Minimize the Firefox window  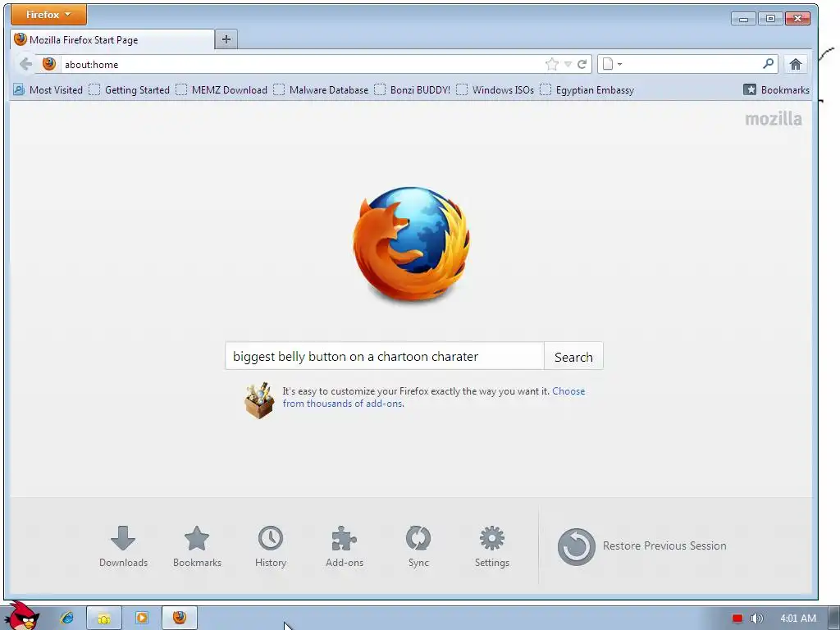pyautogui.click(x=743, y=19)
